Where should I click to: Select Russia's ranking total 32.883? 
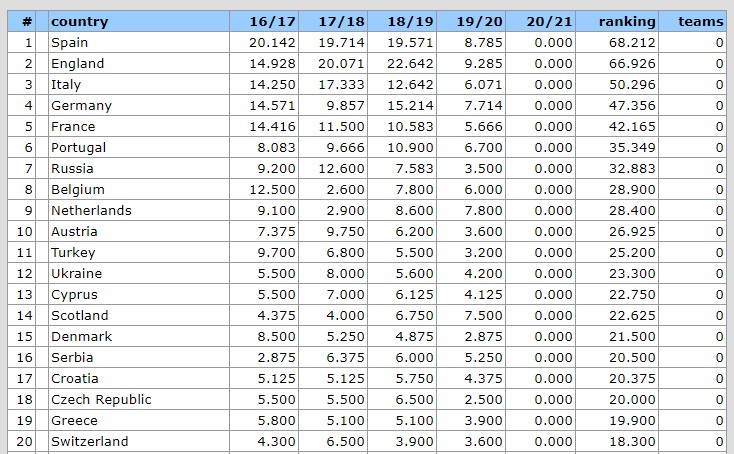[634, 168]
